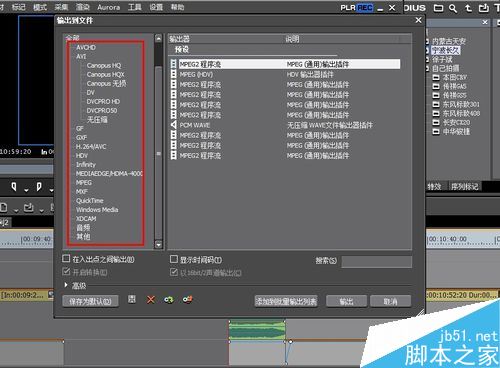
Task: Select the 音频 audio category
Action: pos(83,228)
